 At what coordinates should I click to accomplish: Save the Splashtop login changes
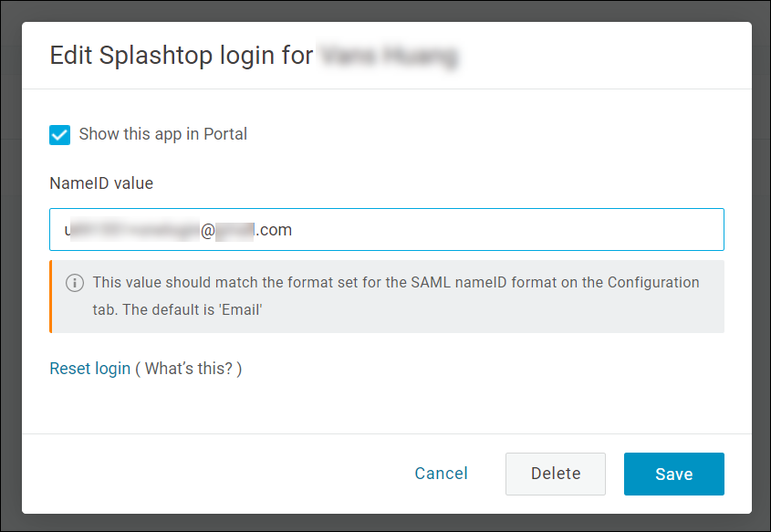(674, 474)
